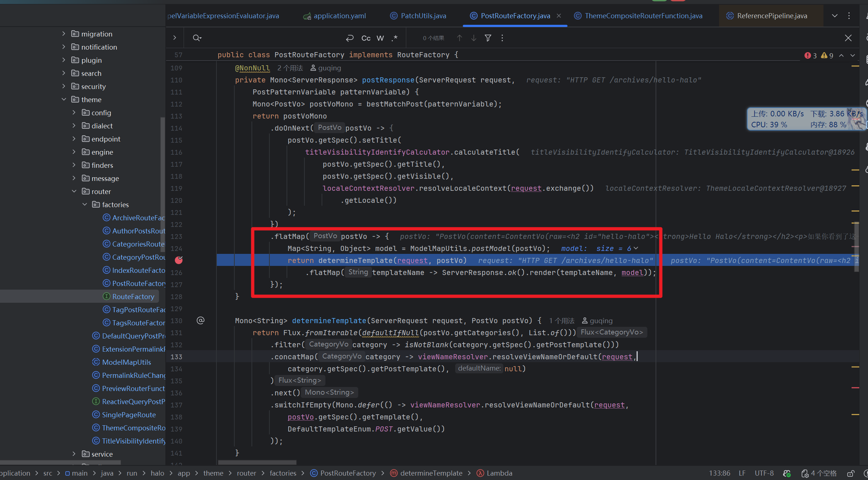
Task: Click the search history magnifier icon
Action: (x=197, y=38)
